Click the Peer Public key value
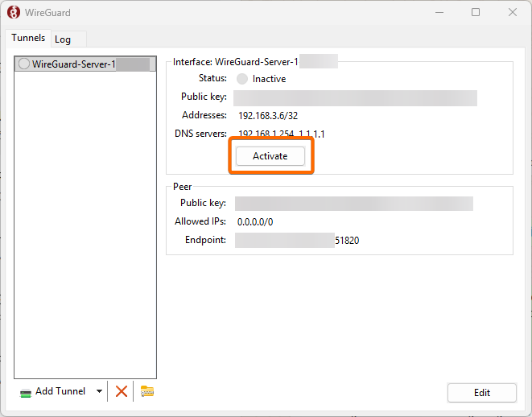Image resolution: width=532 pixels, height=417 pixels. click(353, 204)
